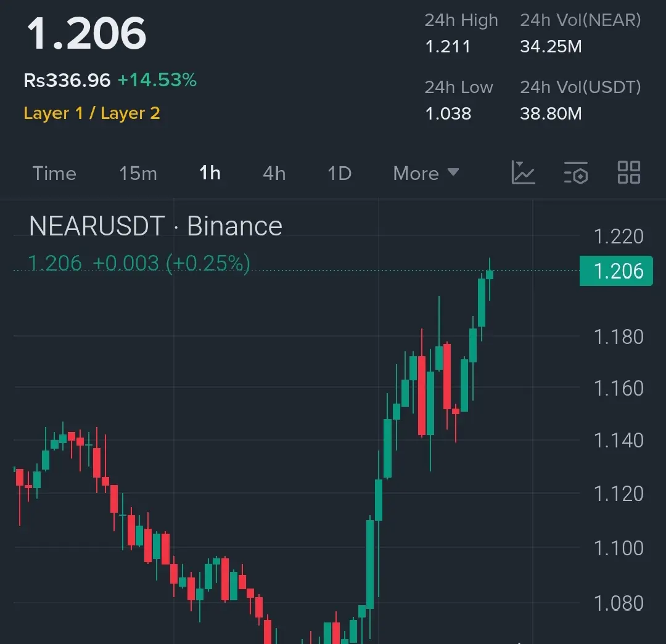This screenshot has width=666, height=644.
Task: Switch to the 1D interval
Action: click(x=340, y=173)
